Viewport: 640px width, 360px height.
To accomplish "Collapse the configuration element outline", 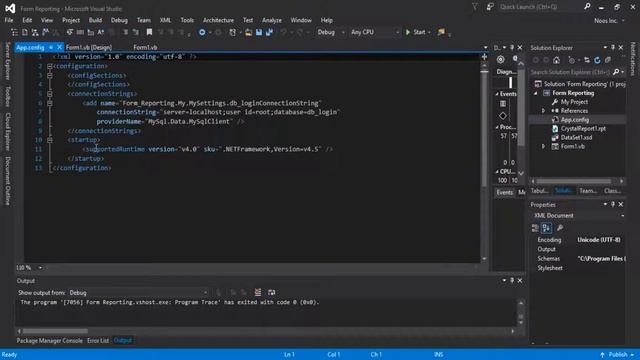I will pos(50,66).
